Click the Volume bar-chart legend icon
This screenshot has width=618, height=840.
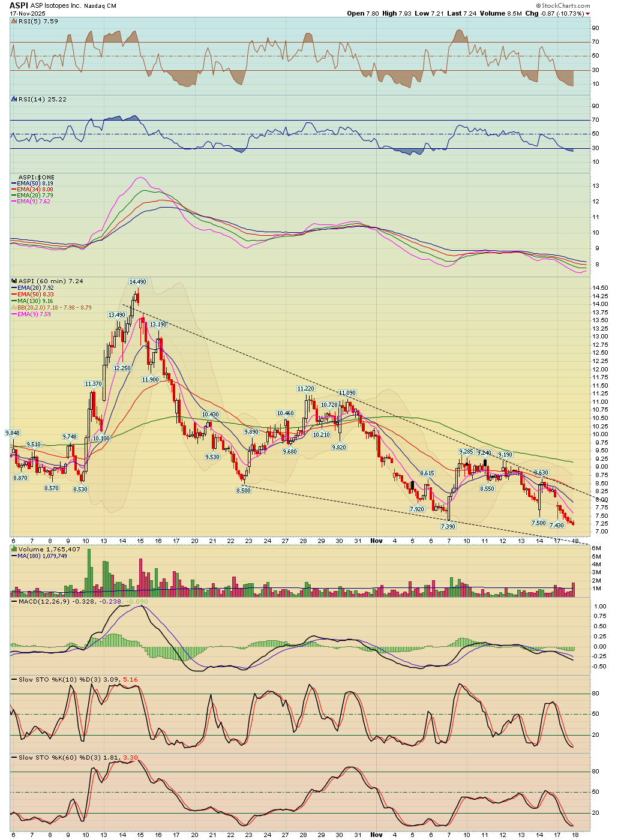point(14,550)
